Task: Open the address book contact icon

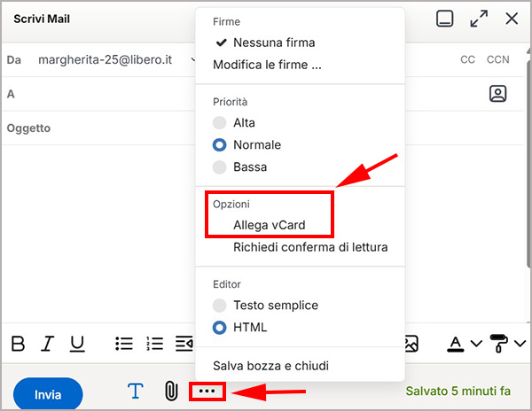Action: pos(497,94)
